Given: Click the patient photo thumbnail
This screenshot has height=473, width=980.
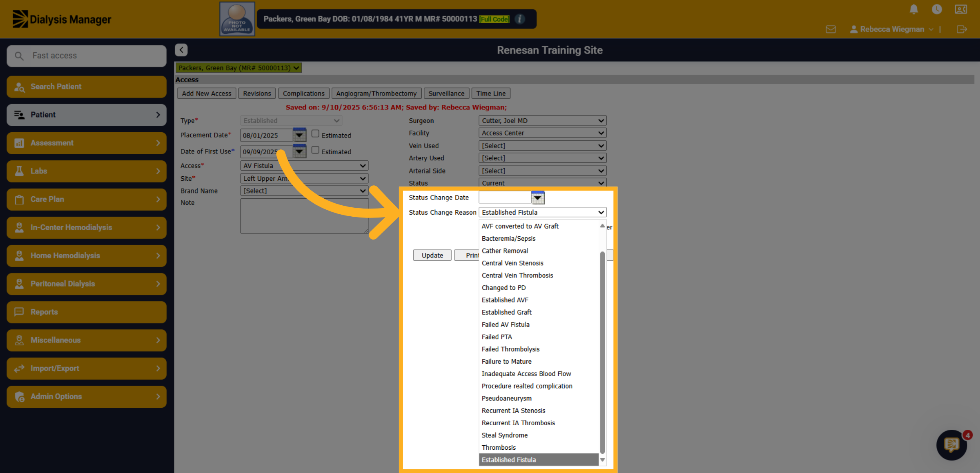Looking at the screenshot, I should pyautogui.click(x=237, y=19).
